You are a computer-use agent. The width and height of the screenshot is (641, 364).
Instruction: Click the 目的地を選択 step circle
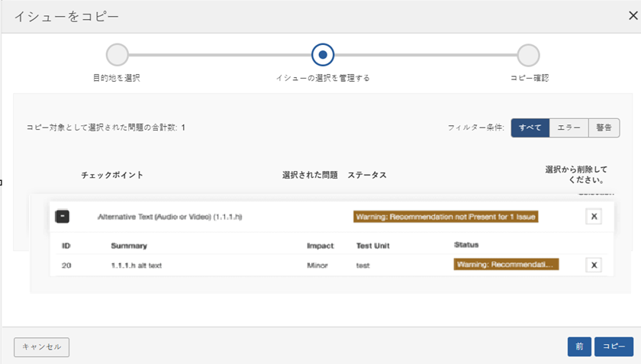tap(117, 55)
